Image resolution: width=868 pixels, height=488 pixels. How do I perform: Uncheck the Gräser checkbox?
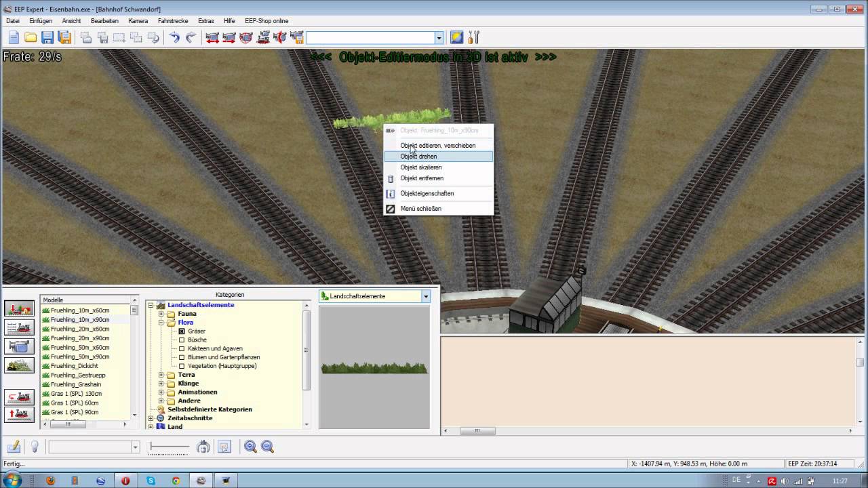tap(182, 331)
